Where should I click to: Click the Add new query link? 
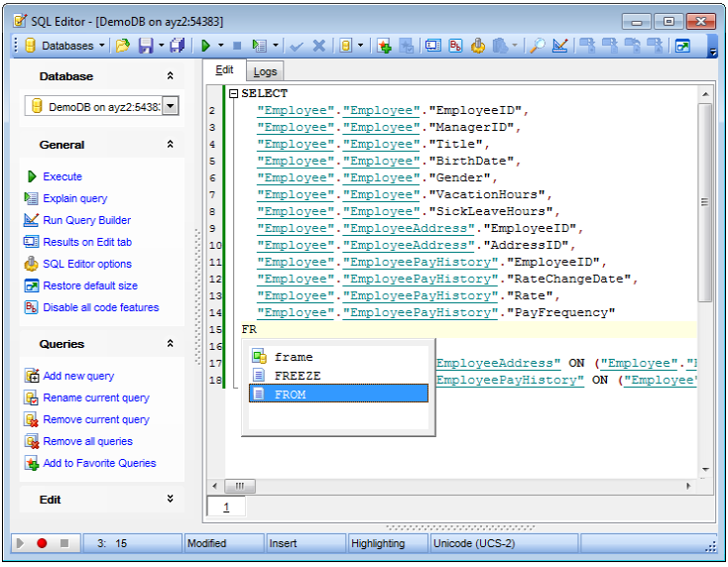pyautogui.click(x=78, y=376)
